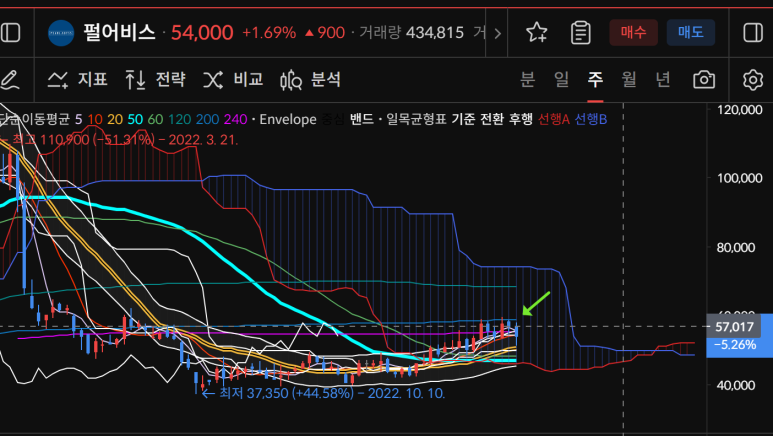This screenshot has height=436, width=773.
Task: Click the 일목균형표 Ichimoku label
Action: click(416, 119)
